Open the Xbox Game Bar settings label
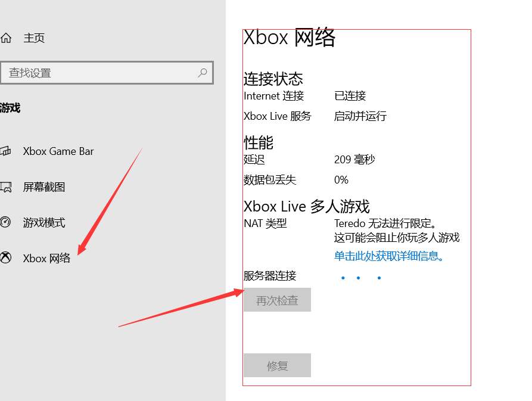Viewport: 532px width, 401px height. click(x=58, y=151)
